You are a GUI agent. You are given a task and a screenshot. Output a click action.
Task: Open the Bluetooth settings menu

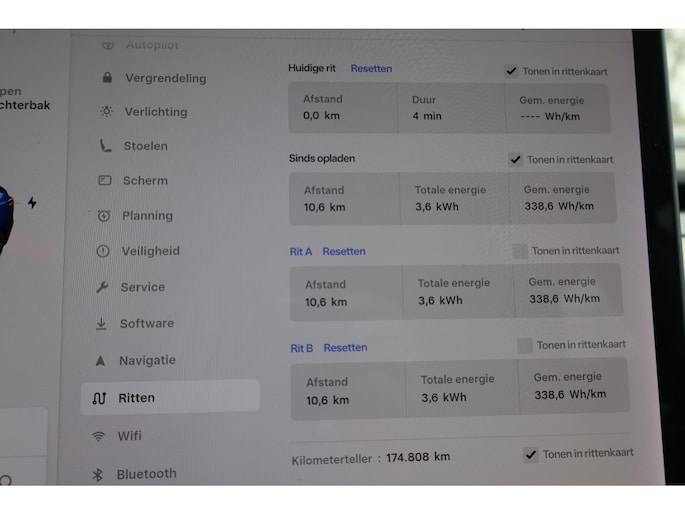146,474
